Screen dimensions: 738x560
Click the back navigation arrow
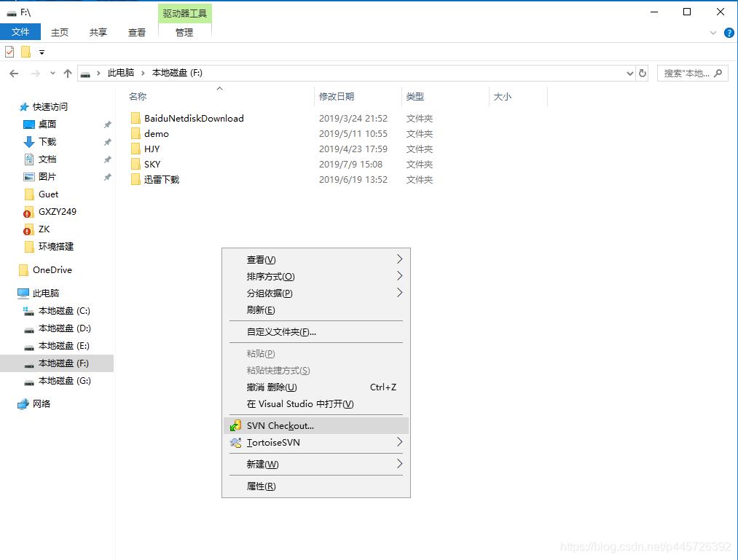coord(13,73)
